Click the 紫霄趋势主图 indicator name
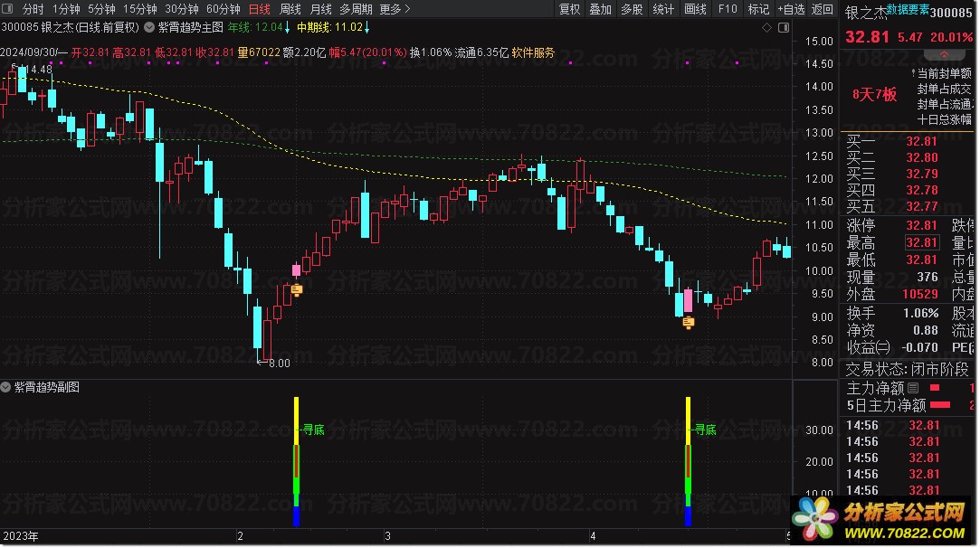Image resolution: width=980 pixels, height=548 pixels. click(191, 27)
